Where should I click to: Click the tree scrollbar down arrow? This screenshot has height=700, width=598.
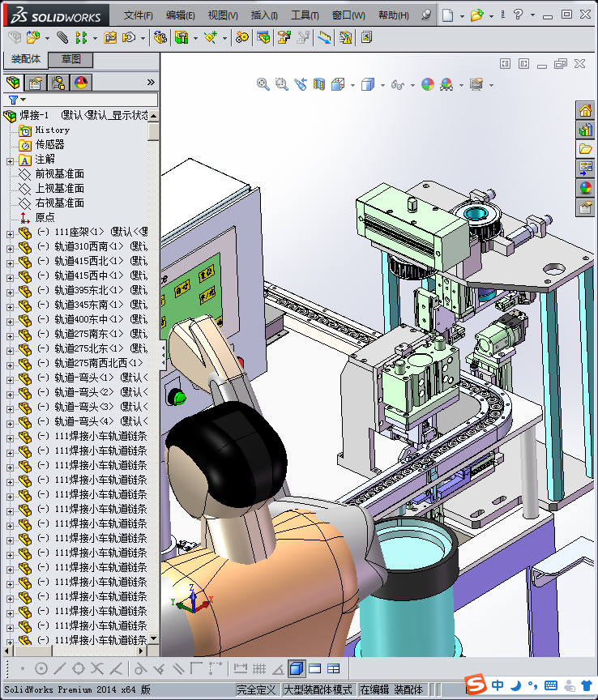pos(154,638)
